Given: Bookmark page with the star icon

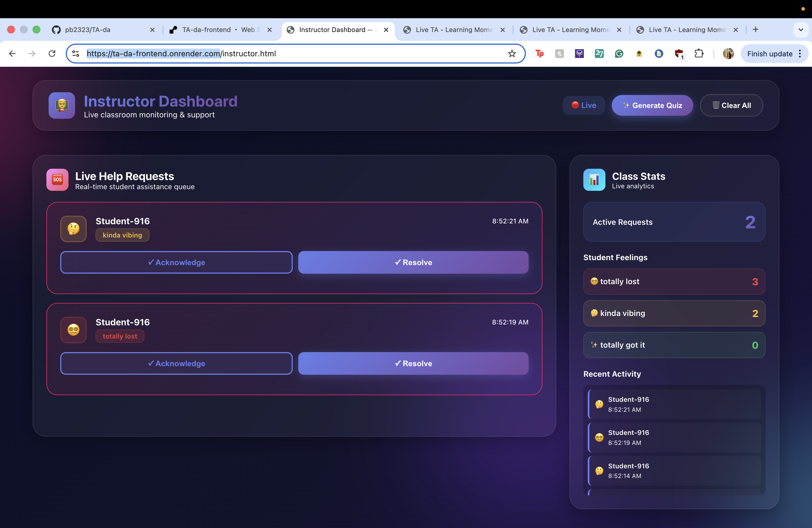Looking at the screenshot, I should coord(512,54).
